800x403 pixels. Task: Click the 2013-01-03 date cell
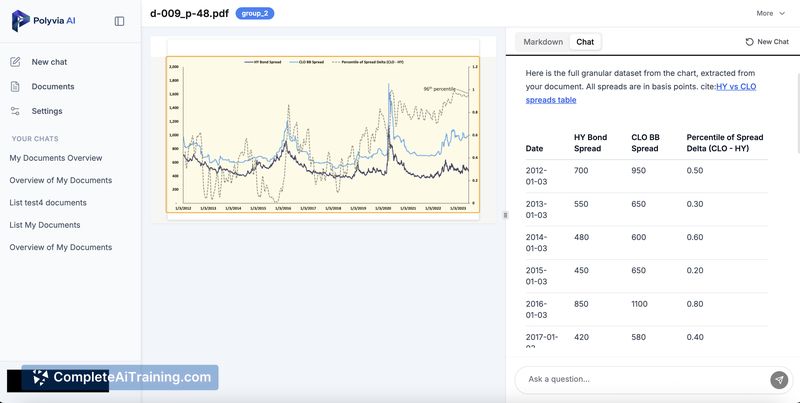click(x=536, y=210)
